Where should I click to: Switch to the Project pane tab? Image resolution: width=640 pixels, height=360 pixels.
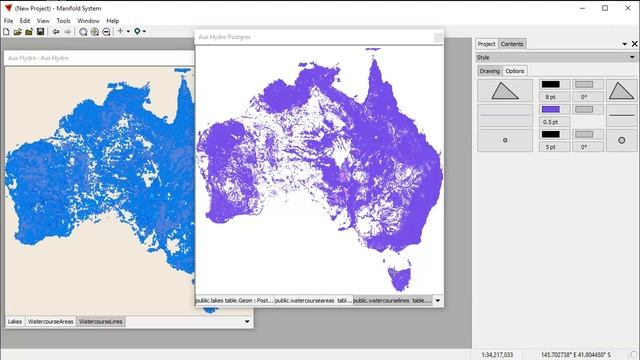pyautogui.click(x=486, y=44)
